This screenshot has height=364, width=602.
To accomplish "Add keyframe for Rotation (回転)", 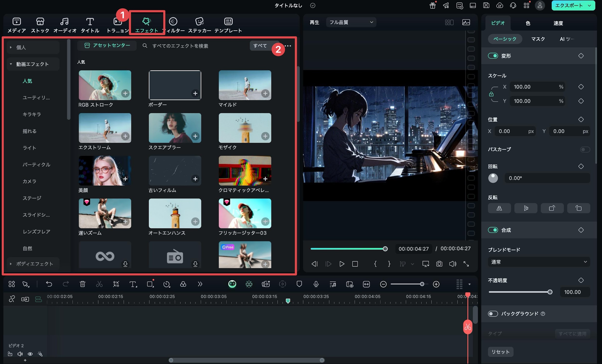I will [581, 166].
